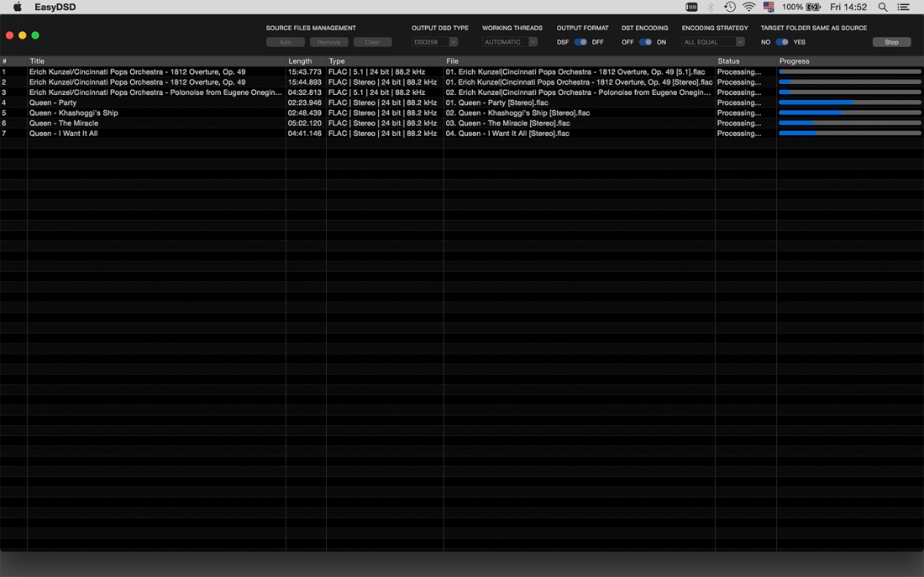The image size is (924, 577).
Task: Click the Bluetooth status icon
Action: pos(711,7)
